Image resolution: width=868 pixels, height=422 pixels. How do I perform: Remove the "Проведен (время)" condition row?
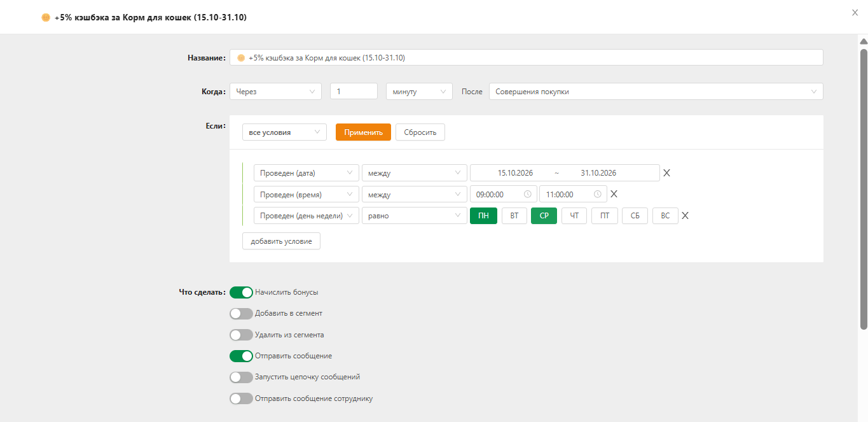(614, 194)
